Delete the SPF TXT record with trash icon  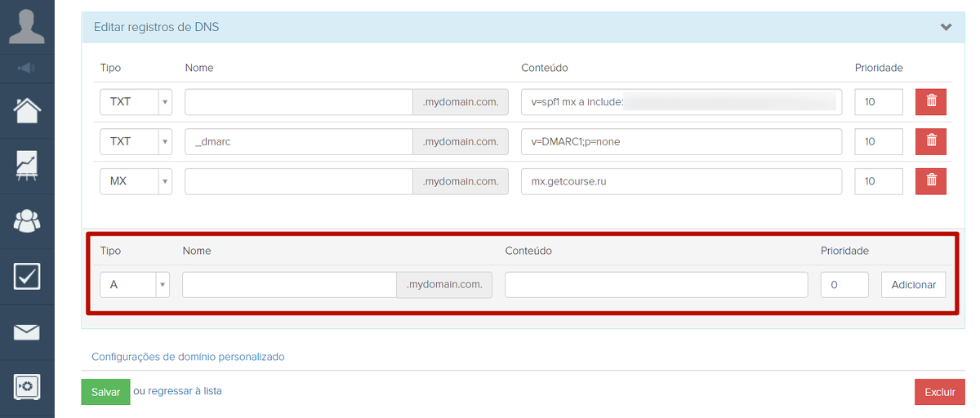click(930, 102)
